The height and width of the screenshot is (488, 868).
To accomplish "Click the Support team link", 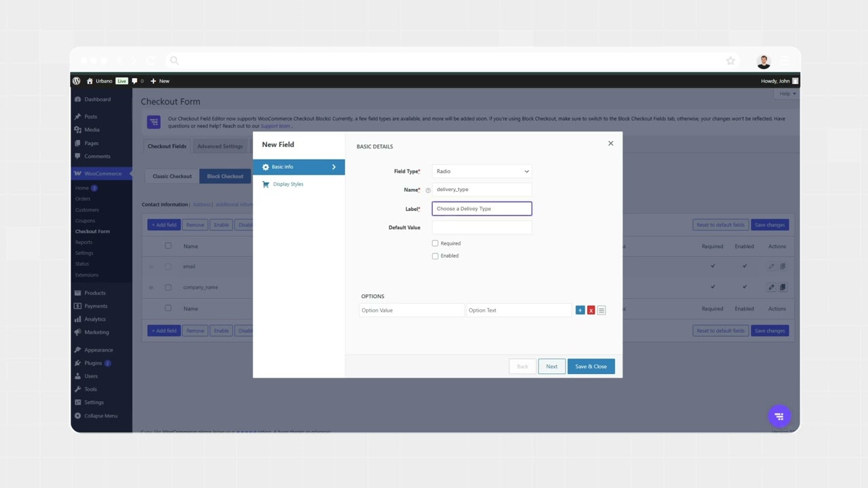I will [x=275, y=126].
